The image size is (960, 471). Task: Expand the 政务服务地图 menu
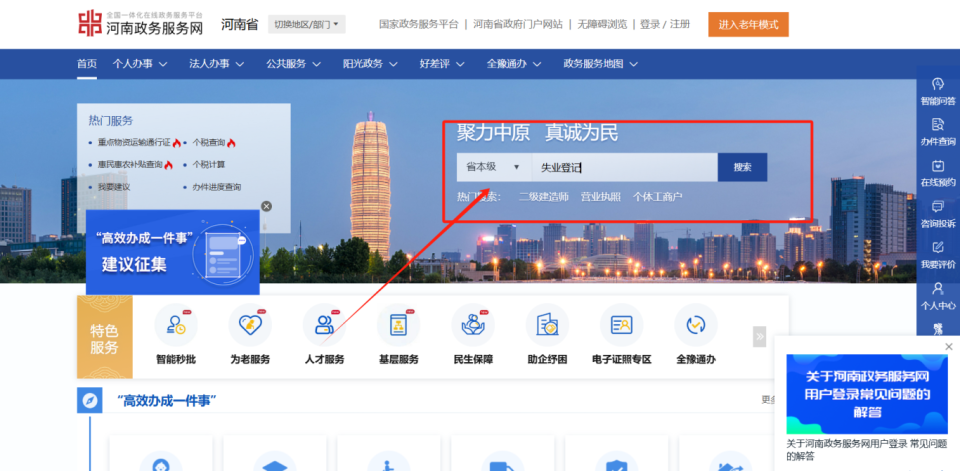[x=601, y=64]
